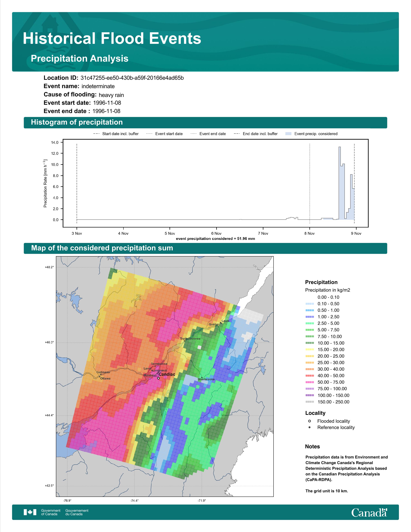Click the Québec city label on map

point(214,324)
